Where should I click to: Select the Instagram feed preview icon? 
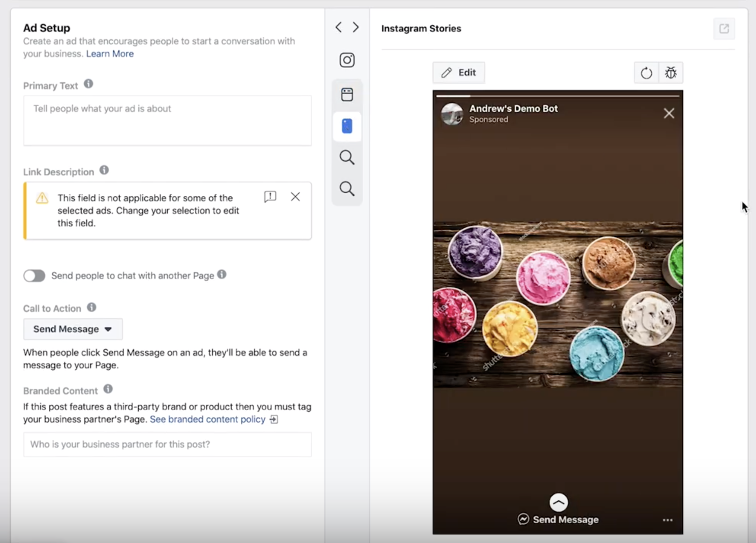point(347,61)
